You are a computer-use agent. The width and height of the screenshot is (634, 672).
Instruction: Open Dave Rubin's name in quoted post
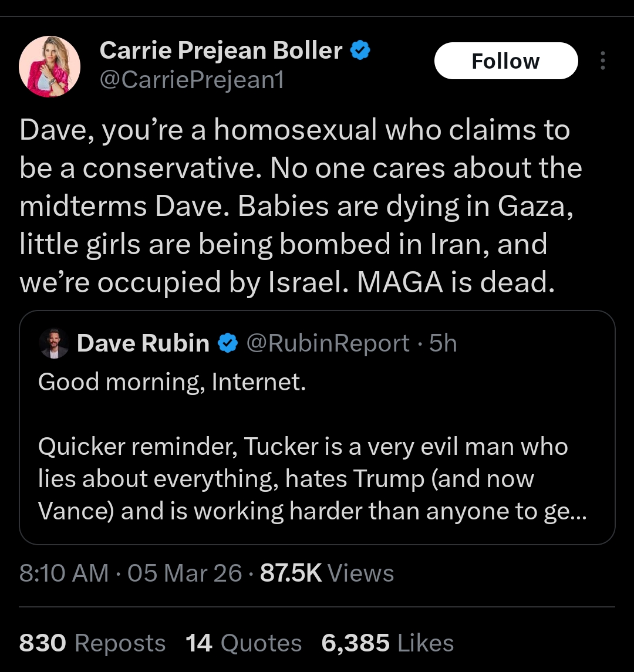143,343
